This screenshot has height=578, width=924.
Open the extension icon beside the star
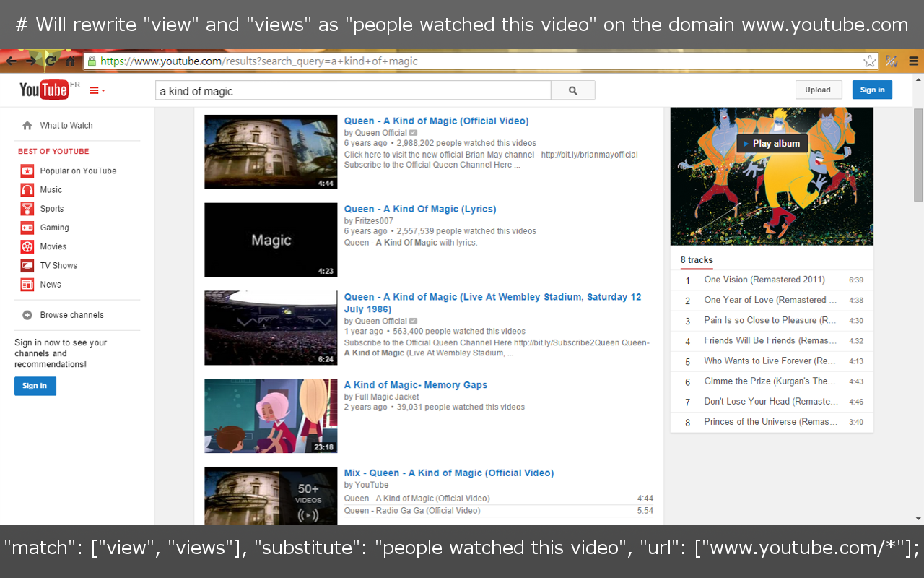click(892, 61)
